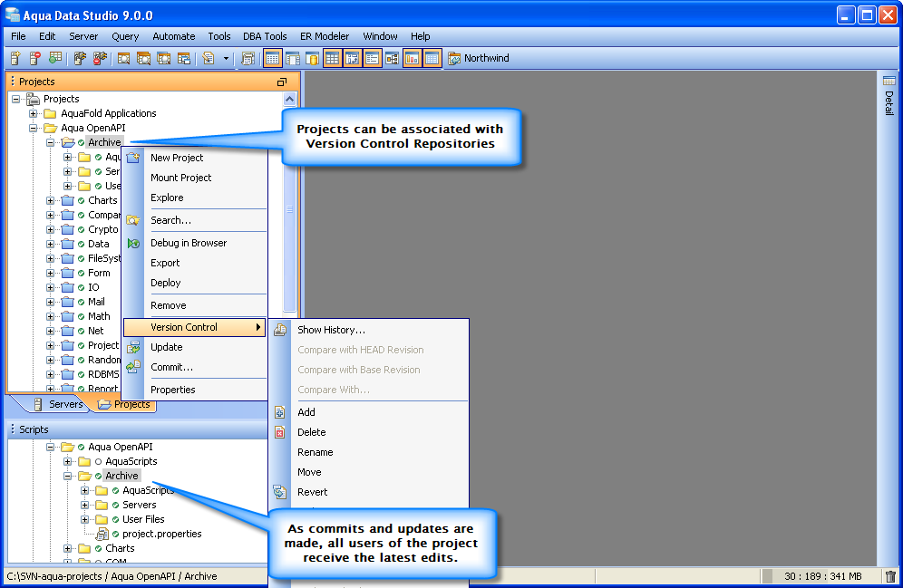Image resolution: width=903 pixels, height=588 pixels.
Task: Open the Help menu
Action: [x=421, y=36]
